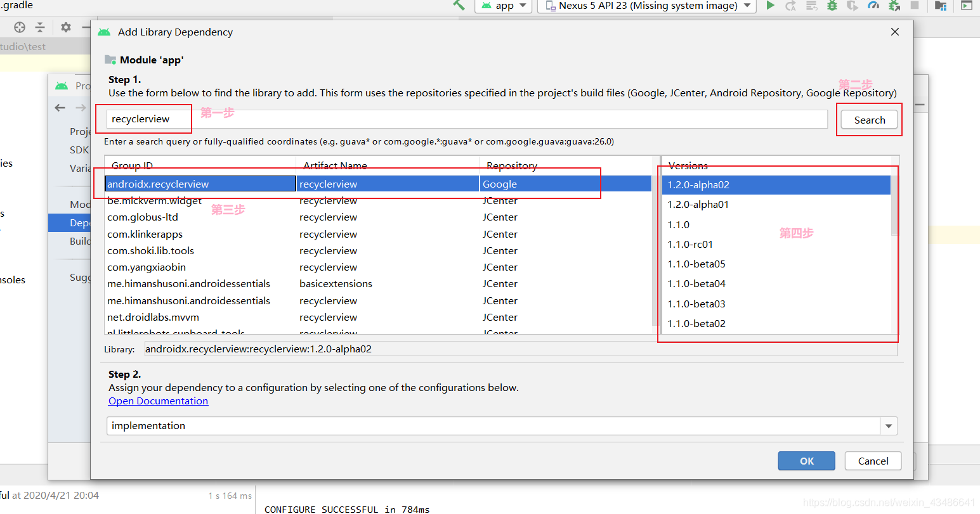Image resolution: width=980 pixels, height=514 pixels.
Task: Open the Project Structure toolbar icon
Action: pyautogui.click(x=941, y=6)
